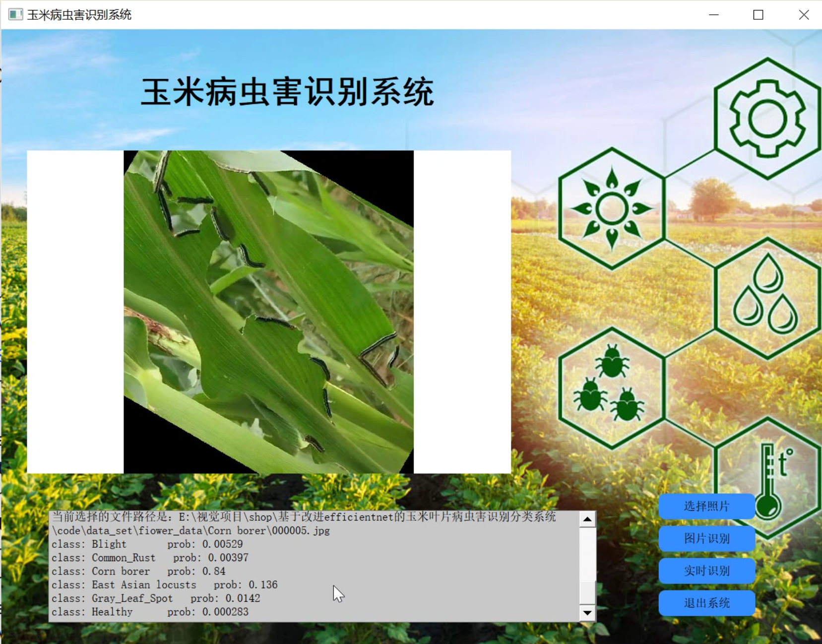822x644 pixels.
Task: Select the 'class: Healthy prob: 0.000283' line
Action: (150, 612)
